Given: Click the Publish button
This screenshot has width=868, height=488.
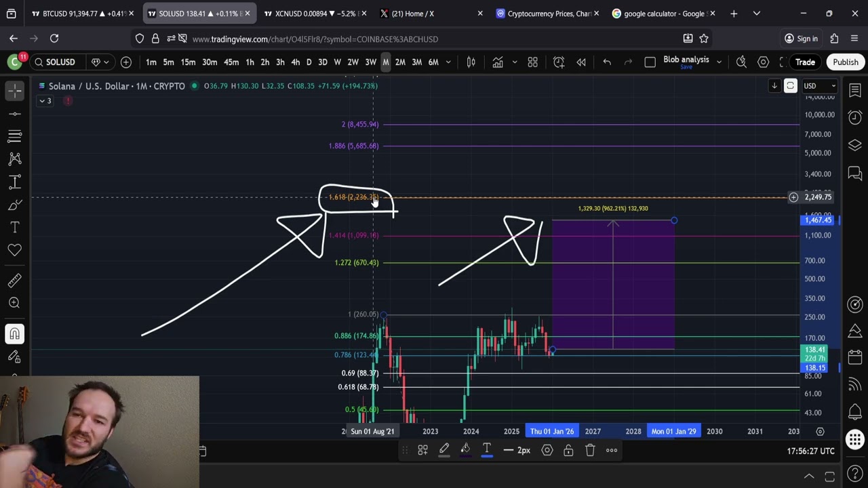Looking at the screenshot, I should (846, 62).
